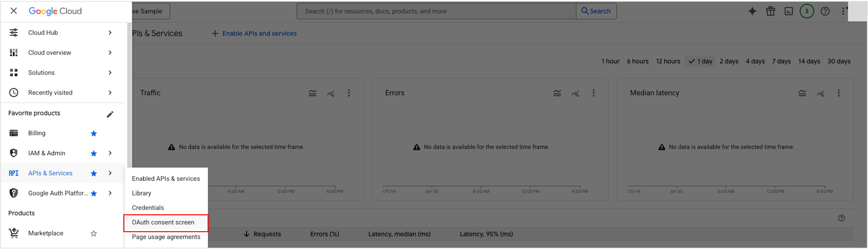
Task: Open the project picker ending in Sample
Action: (x=151, y=11)
